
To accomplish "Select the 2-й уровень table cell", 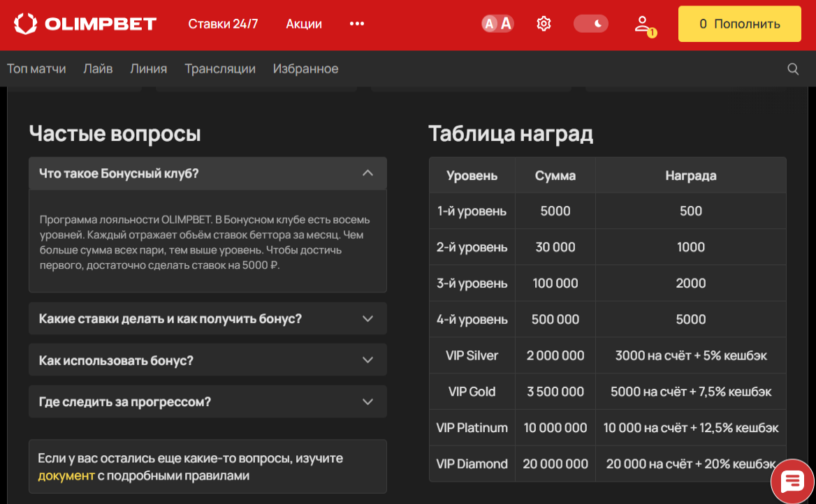I will (x=472, y=247).
